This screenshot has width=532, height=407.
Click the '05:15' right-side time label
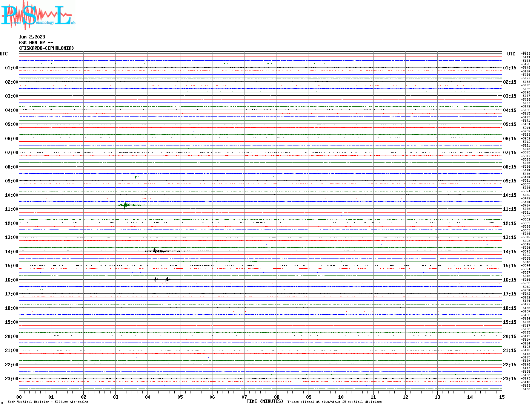(x=510, y=124)
